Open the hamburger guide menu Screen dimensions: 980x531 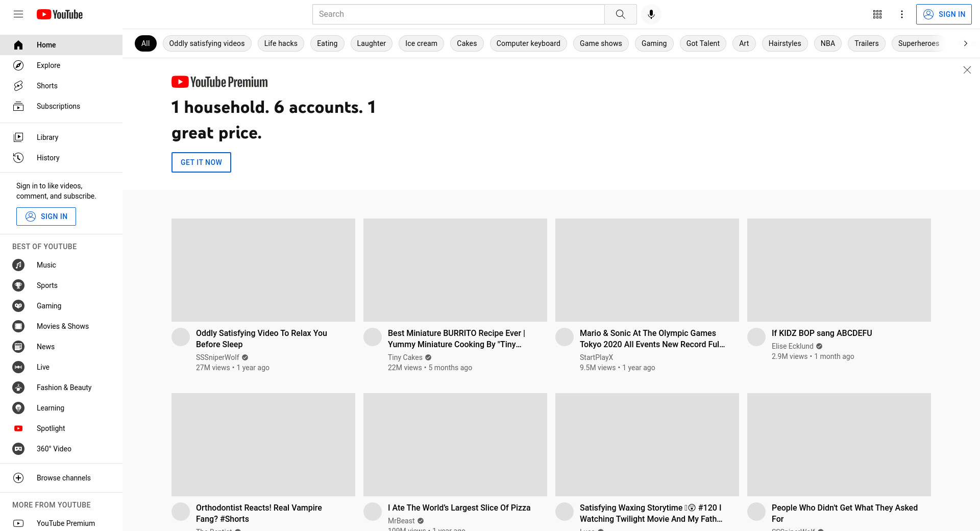point(18,14)
